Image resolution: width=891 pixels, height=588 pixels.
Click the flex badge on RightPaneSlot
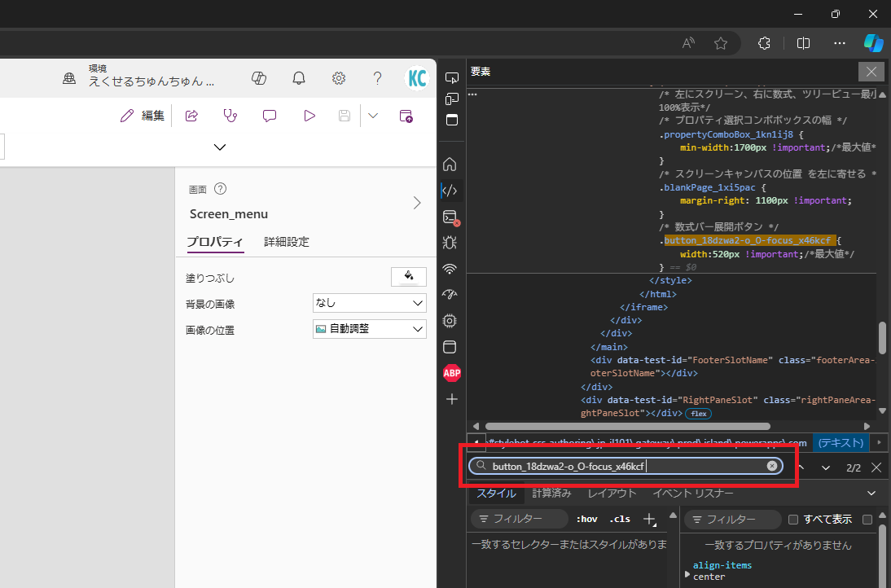(x=698, y=414)
